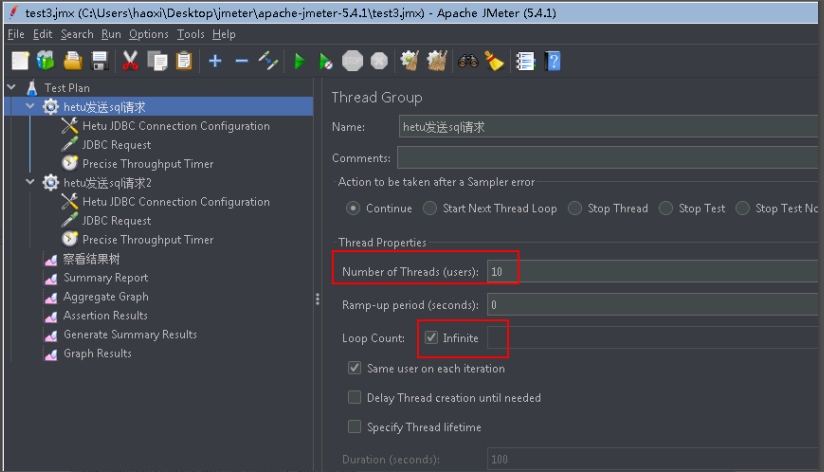Click the Reset Search brush icon
Screen dimensions: 824x472
(494, 61)
